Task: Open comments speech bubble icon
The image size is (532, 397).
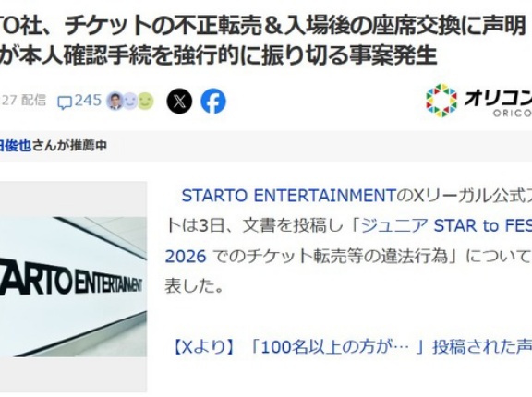Action: [x=65, y=103]
